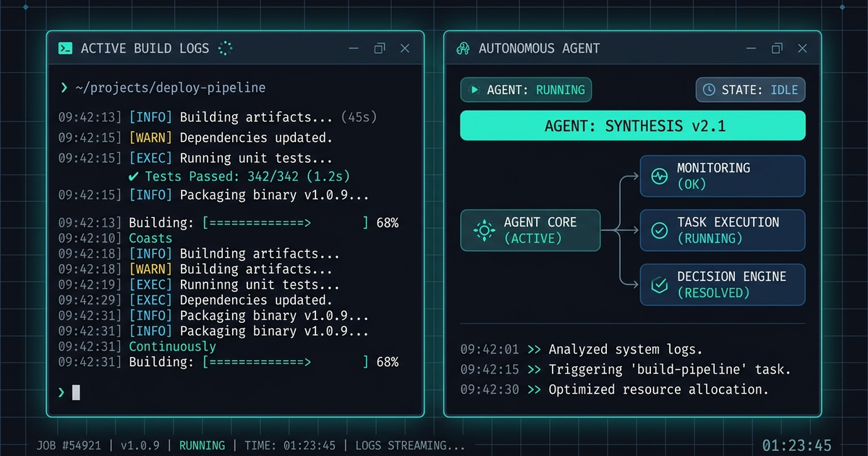This screenshot has height=456, width=868.
Task: Select the TASK EXECUTION checkmark circle icon
Action: [x=659, y=230]
